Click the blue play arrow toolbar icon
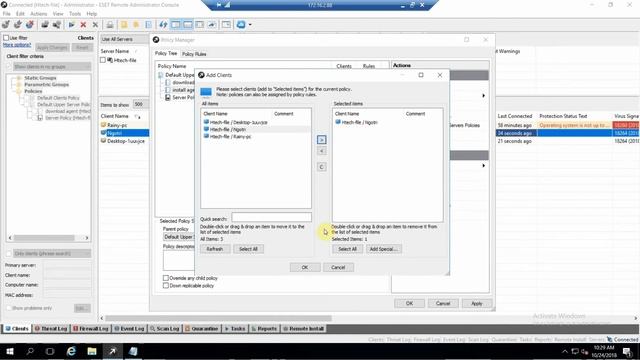 click(71, 25)
